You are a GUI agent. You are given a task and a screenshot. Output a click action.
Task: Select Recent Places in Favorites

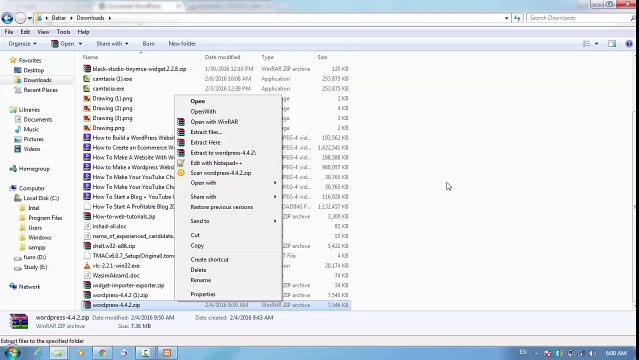40,90
